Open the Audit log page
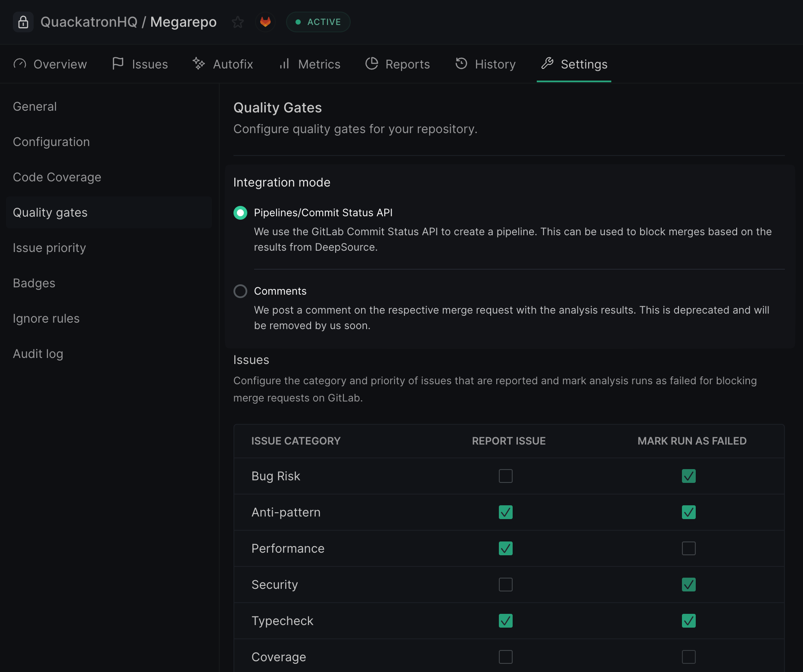803x672 pixels. tap(38, 354)
